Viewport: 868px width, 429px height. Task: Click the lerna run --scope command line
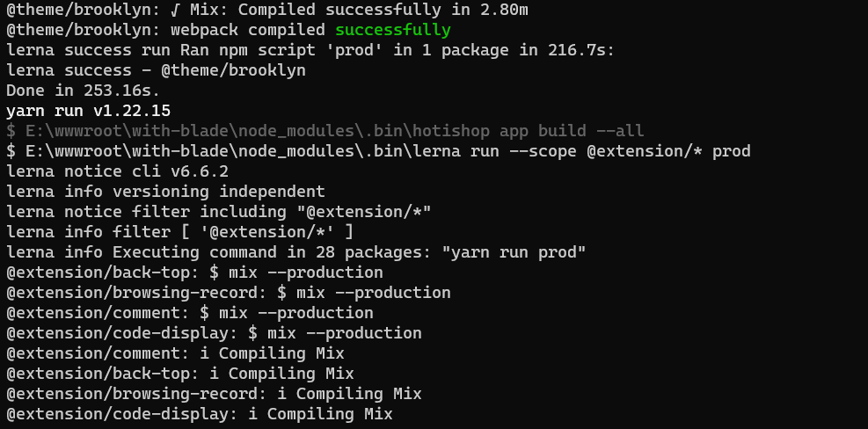378,151
